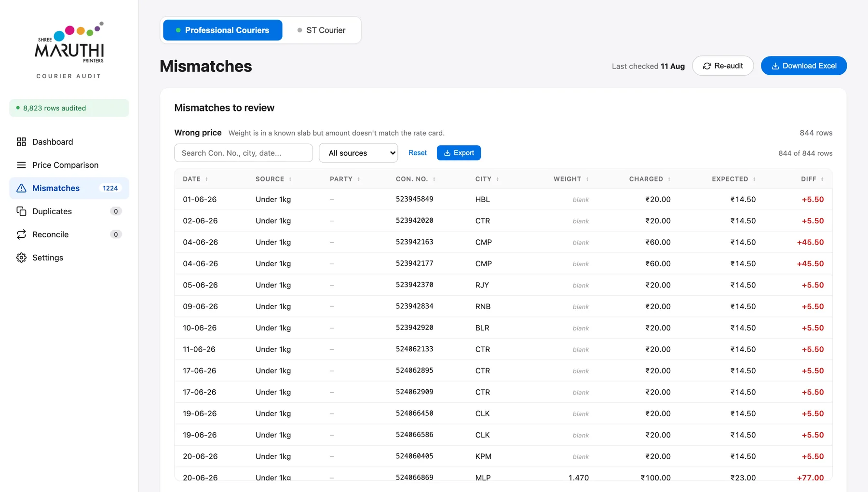Click consignment number 523945849
Screen dimensions: 868x492
pos(415,199)
